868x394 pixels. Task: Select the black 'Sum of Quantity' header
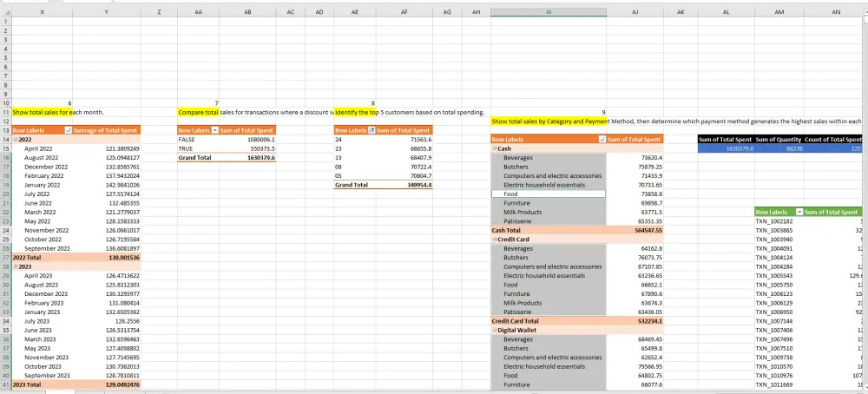point(779,140)
